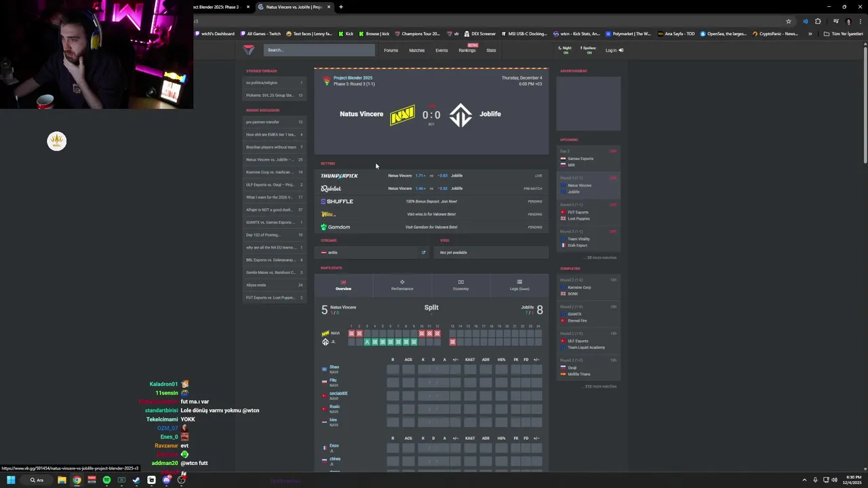Image resolution: width=868 pixels, height=488 pixels.
Task: Select the Logs stats tab
Action: click(x=519, y=285)
